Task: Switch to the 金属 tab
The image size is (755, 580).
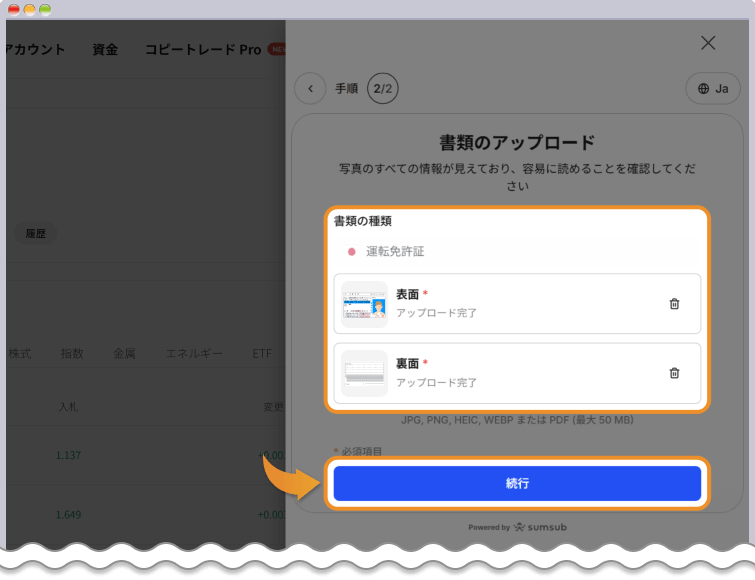Action: [124, 354]
